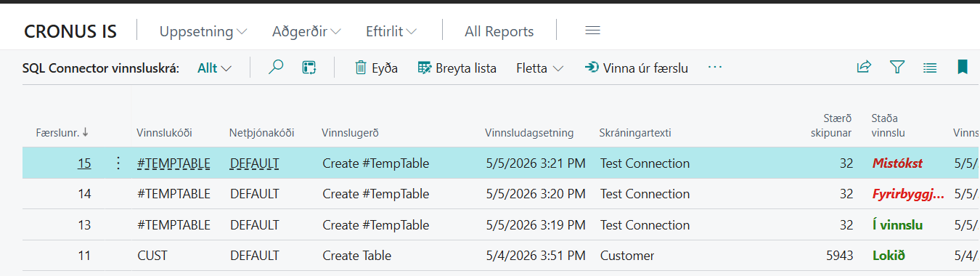Click the 5/5/2026 3:19 PM date cell
Viewport: 980px width, 276px height.
pos(536,225)
